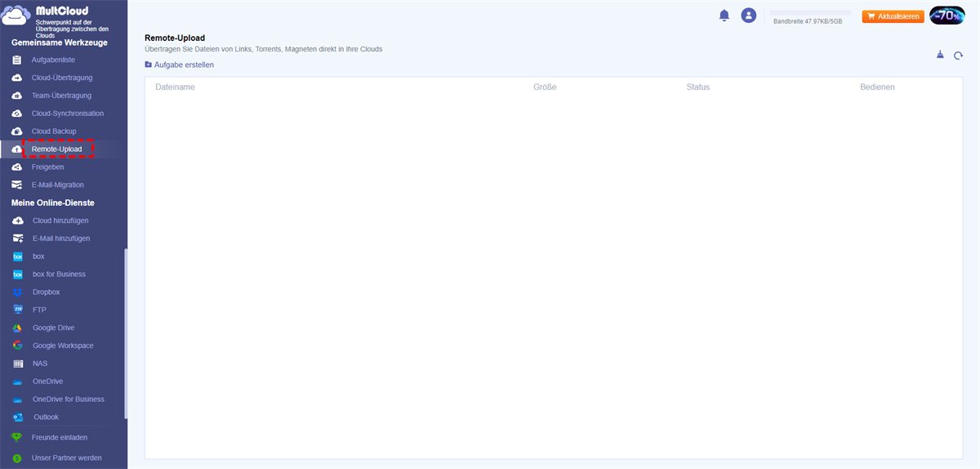Open the notifications bell icon
The height and width of the screenshot is (469, 980).
pos(724,16)
